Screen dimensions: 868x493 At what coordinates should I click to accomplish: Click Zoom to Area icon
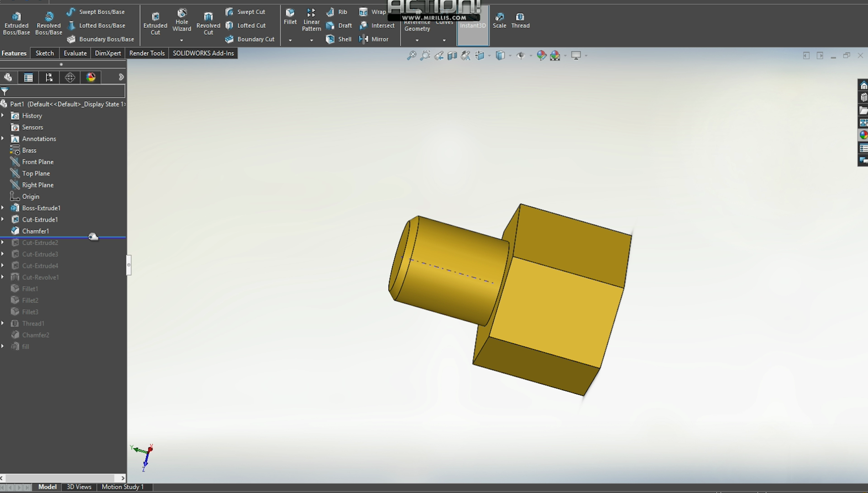(425, 56)
